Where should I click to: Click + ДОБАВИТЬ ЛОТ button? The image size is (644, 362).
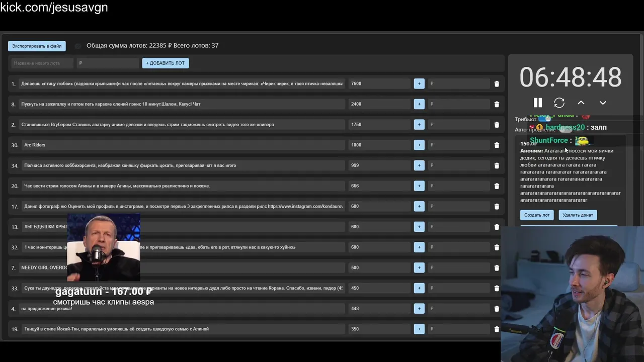166,63
